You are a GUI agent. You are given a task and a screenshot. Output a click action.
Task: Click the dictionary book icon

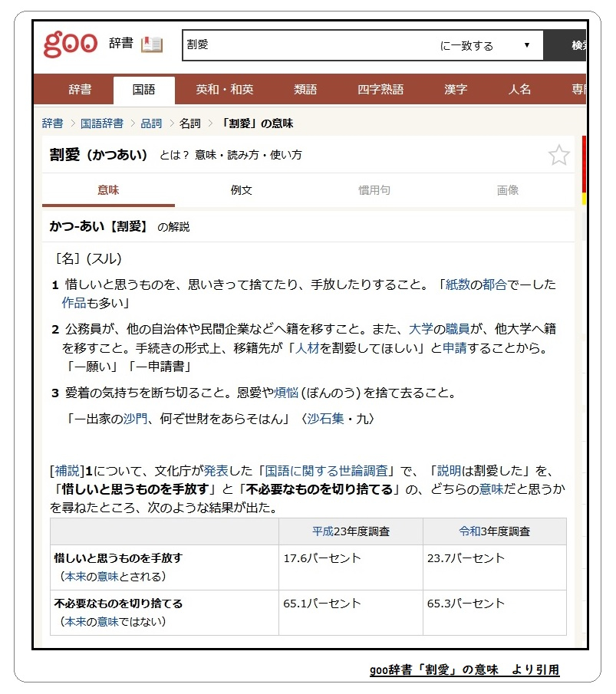point(152,45)
